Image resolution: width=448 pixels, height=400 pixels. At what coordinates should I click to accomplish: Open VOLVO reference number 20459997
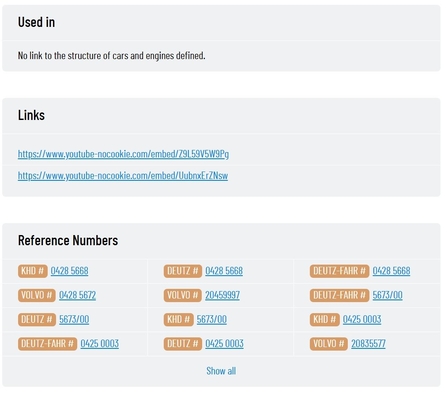tap(222, 295)
